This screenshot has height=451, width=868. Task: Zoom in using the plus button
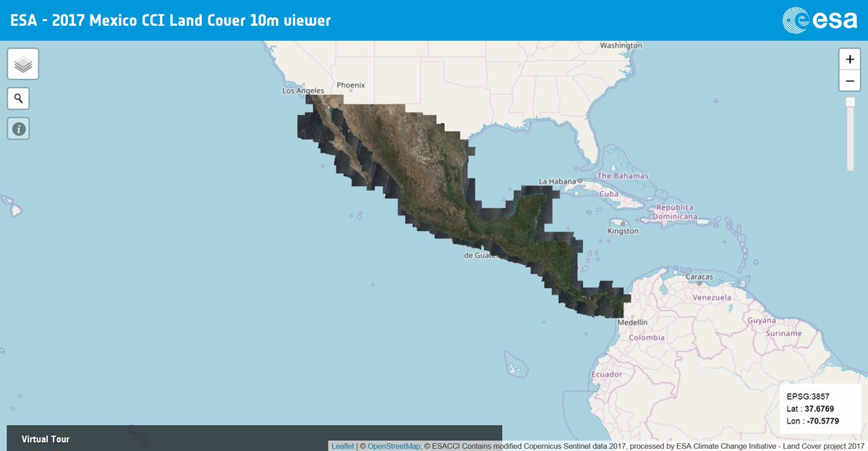coord(849,59)
